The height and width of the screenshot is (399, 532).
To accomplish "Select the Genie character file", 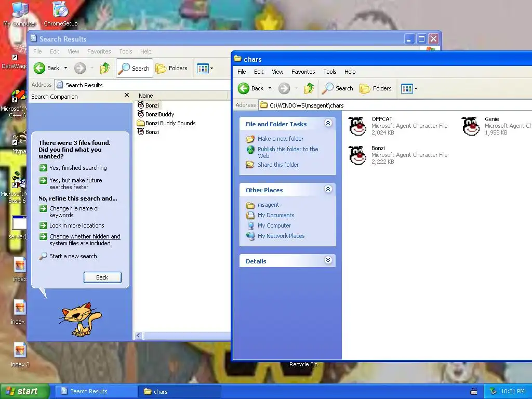I will [x=496, y=126].
